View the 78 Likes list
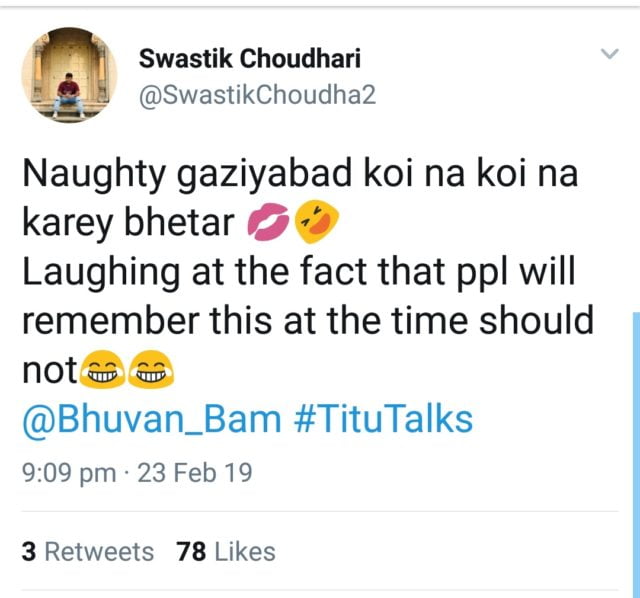Screen dimensions: 640x598 coord(225,551)
